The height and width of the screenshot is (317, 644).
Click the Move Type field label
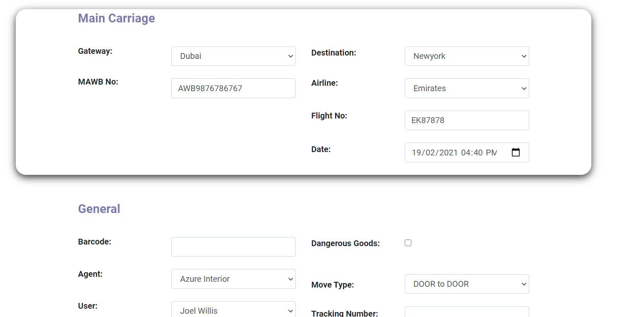point(332,285)
